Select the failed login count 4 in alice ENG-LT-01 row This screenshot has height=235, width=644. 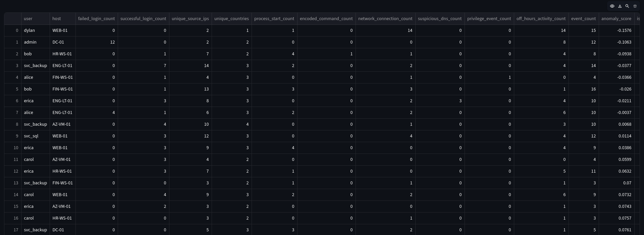(97, 113)
